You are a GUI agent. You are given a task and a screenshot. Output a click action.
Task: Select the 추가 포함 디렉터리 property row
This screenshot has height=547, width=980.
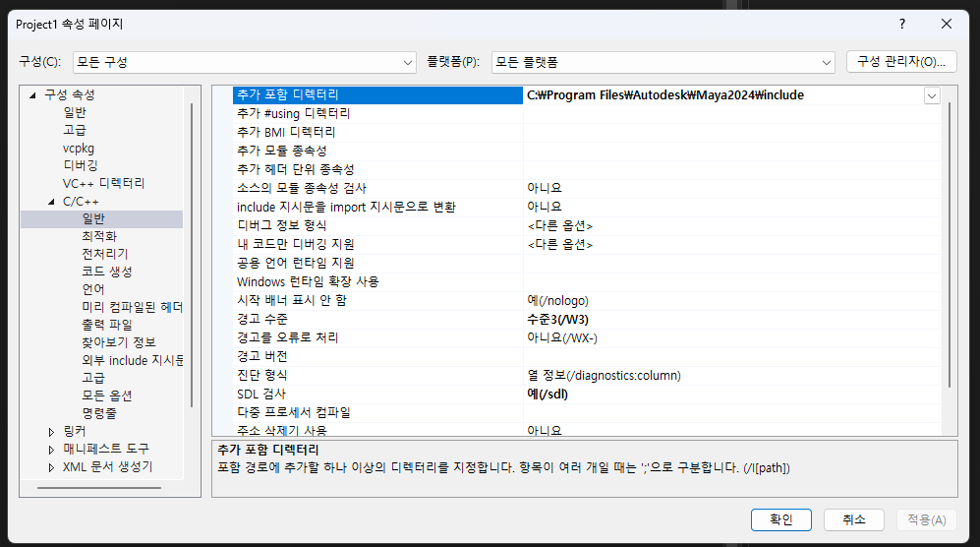click(377, 94)
